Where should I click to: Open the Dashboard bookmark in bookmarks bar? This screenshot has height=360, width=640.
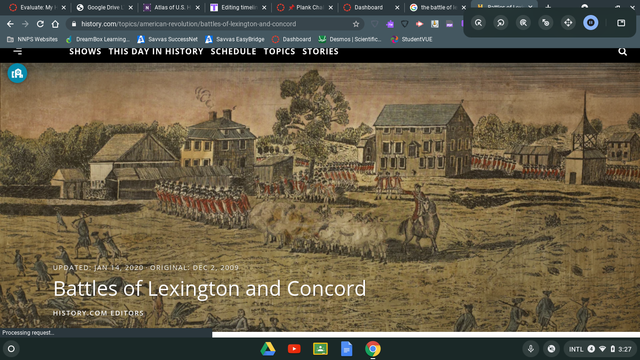pyautogui.click(x=291, y=40)
